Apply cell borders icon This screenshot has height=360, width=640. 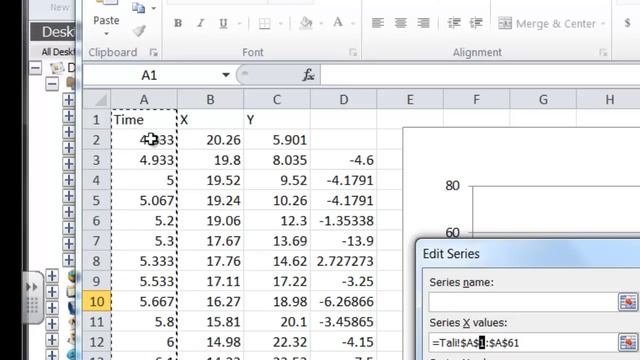point(264,23)
